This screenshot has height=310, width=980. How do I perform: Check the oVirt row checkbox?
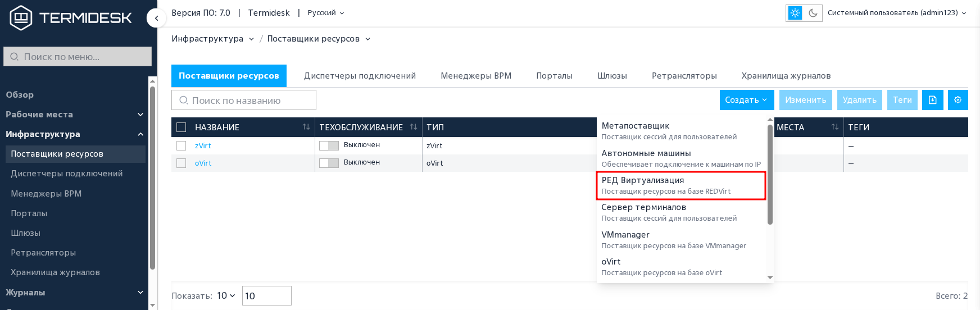pos(181,163)
